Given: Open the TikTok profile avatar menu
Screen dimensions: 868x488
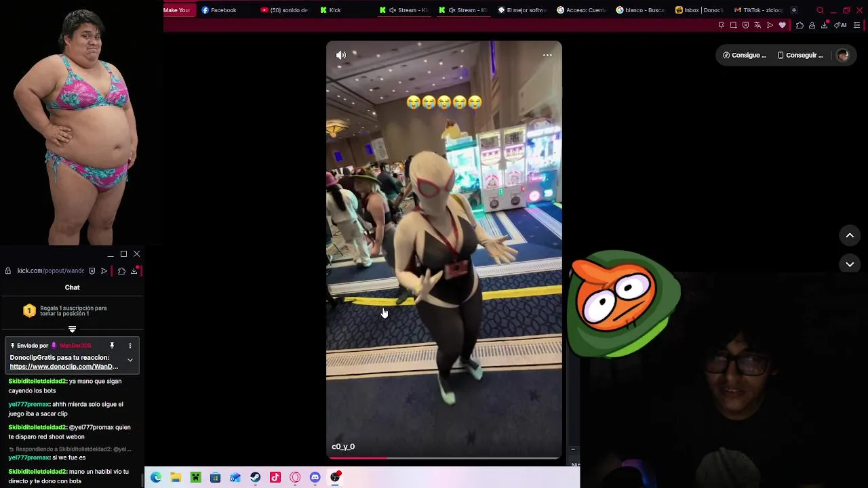Looking at the screenshot, I should 843,56.
